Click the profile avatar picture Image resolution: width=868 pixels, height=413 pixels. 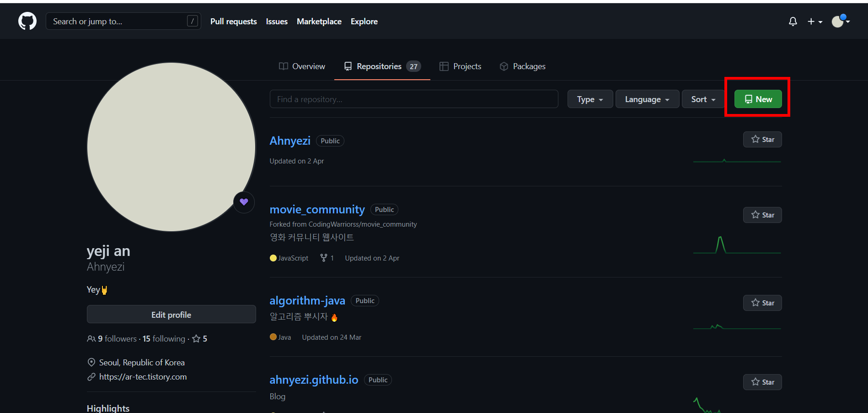pos(171,147)
